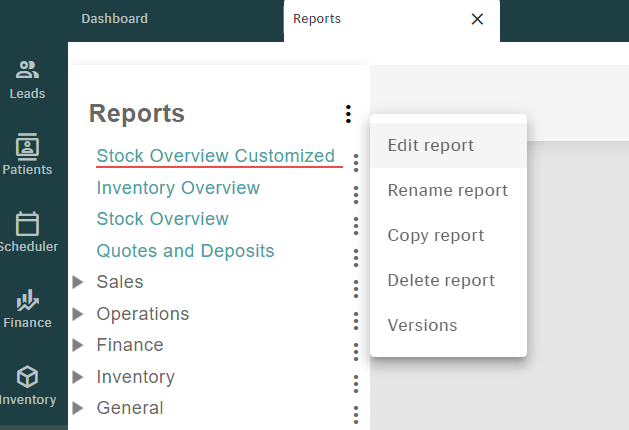Image resolution: width=629 pixels, height=430 pixels.
Task: Select Delete report menu entry
Action: (x=441, y=280)
